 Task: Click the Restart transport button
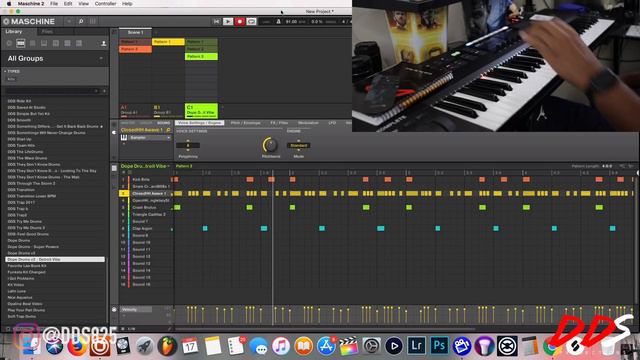pyautogui.click(x=216, y=21)
